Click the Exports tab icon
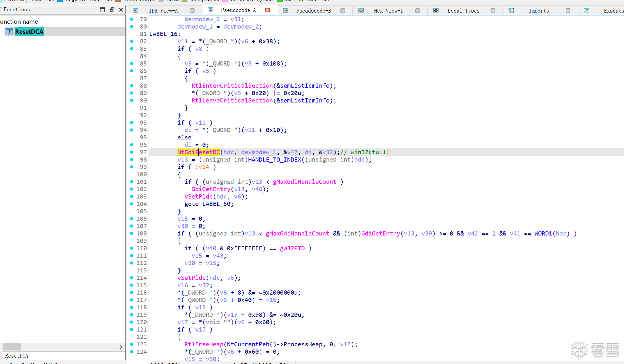The height and width of the screenshot is (364, 624). click(586, 11)
